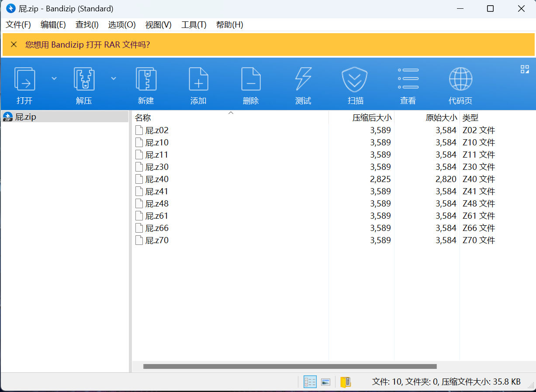The image size is (536, 392).
Task: Click the 新建 (New archive) icon
Action: (x=146, y=79)
